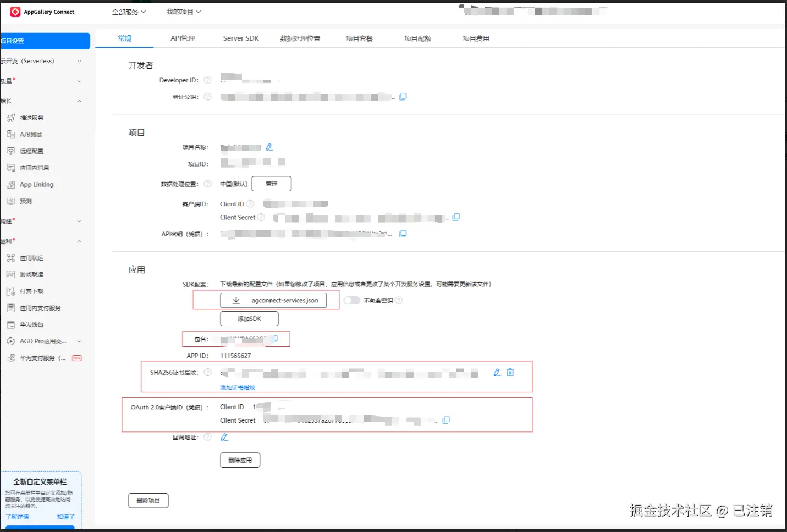Download agconnect-services.json file
Screen dimensions: 787x532
(273, 301)
